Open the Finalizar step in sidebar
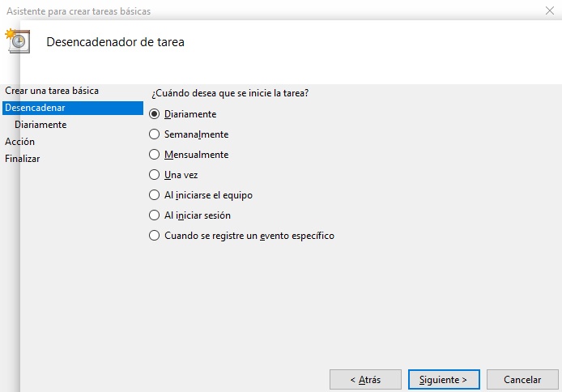Image resolution: width=562 pixels, height=392 pixels. [23, 159]
